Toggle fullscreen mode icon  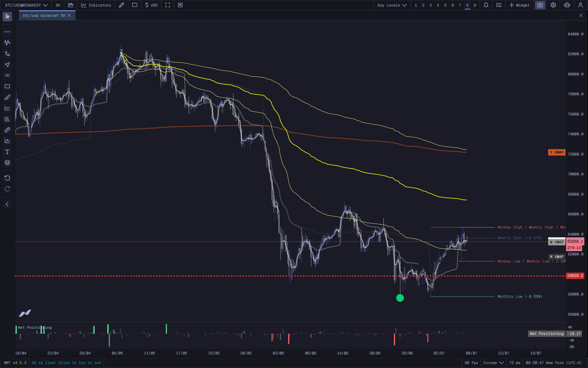point(168,5)
